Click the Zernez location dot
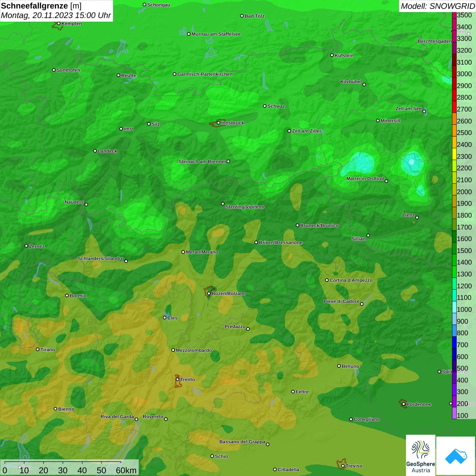The image size is (476, 476). pyautogui.click(x=27, y=246)
